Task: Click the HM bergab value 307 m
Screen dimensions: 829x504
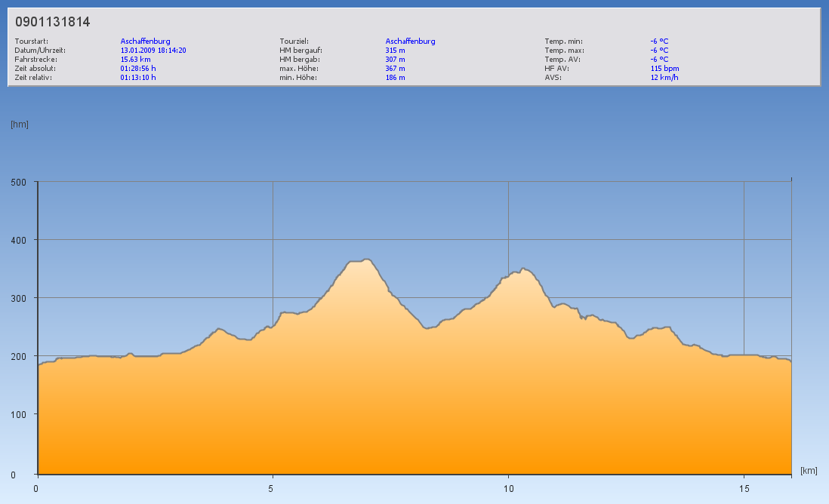Action: pyautogui.click(x=395, y=59)
